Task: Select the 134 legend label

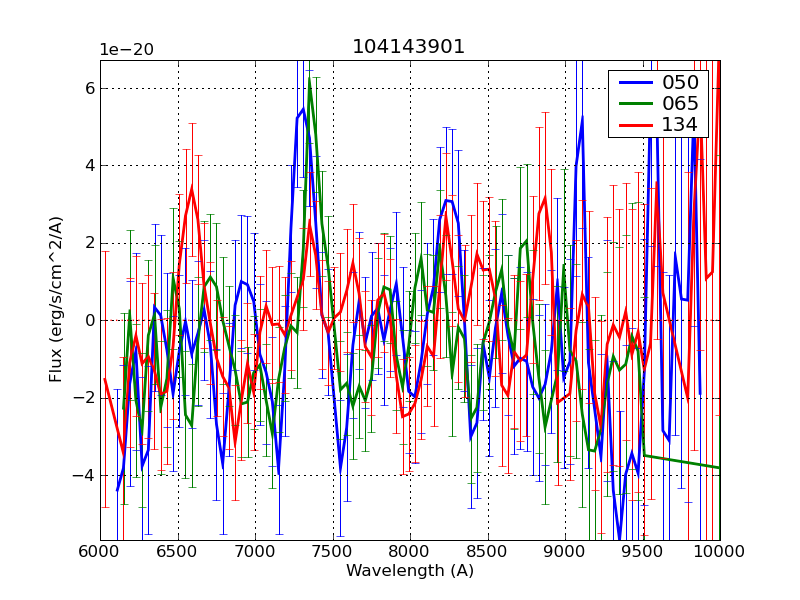Action: point(680,125)
